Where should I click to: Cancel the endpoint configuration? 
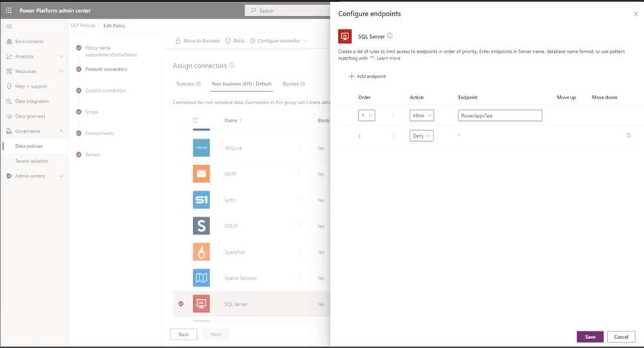(621, 337)
